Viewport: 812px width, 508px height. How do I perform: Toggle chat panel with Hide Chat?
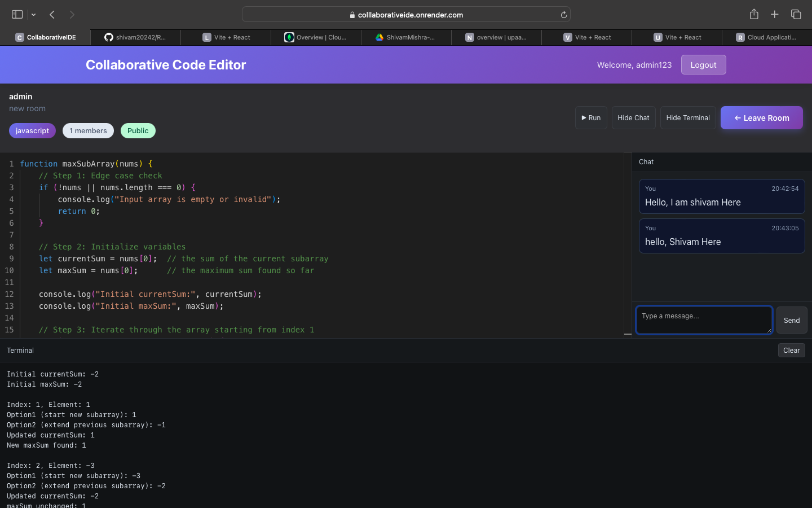(633, 118)
